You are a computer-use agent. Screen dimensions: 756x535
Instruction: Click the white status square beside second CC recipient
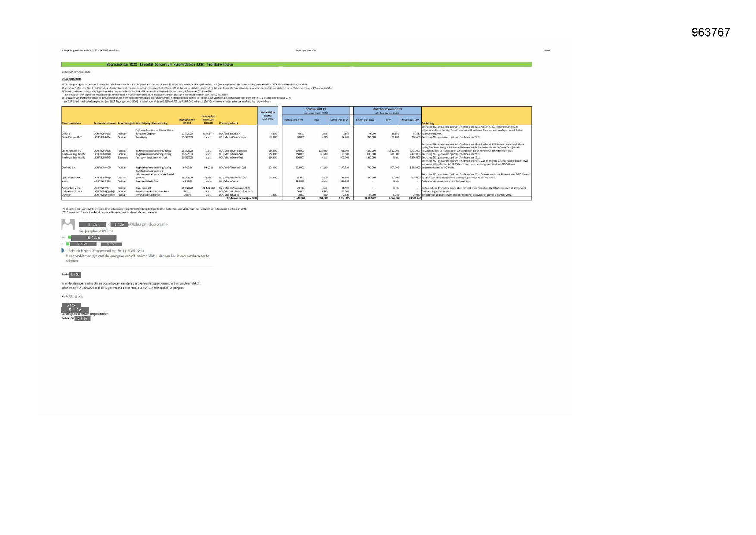pyautogui.click(x=99, y=244)
